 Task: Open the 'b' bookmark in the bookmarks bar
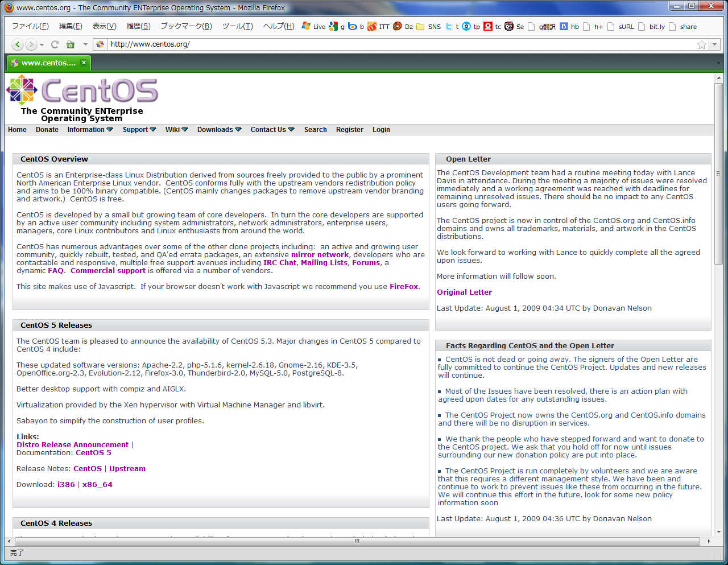tap(356, 26)
